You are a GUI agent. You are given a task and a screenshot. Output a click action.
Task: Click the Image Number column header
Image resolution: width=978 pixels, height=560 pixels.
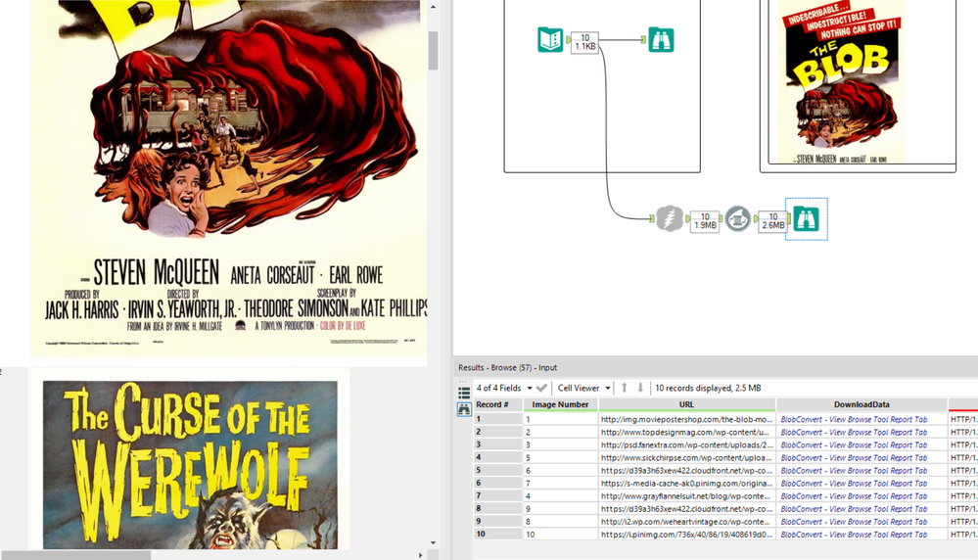click(560, 404)
